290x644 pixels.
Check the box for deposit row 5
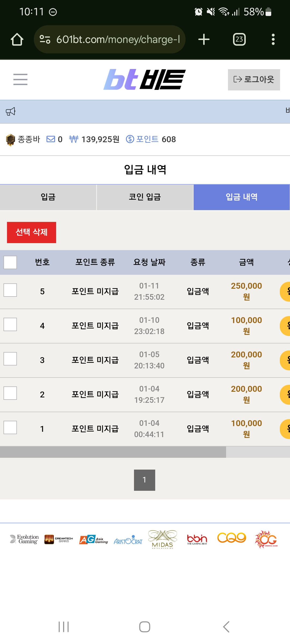(x=10, y=290)
